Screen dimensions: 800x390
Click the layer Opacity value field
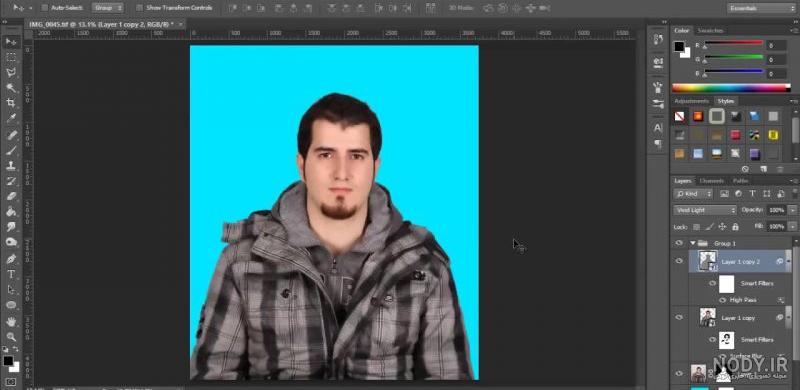coord(777,210)
